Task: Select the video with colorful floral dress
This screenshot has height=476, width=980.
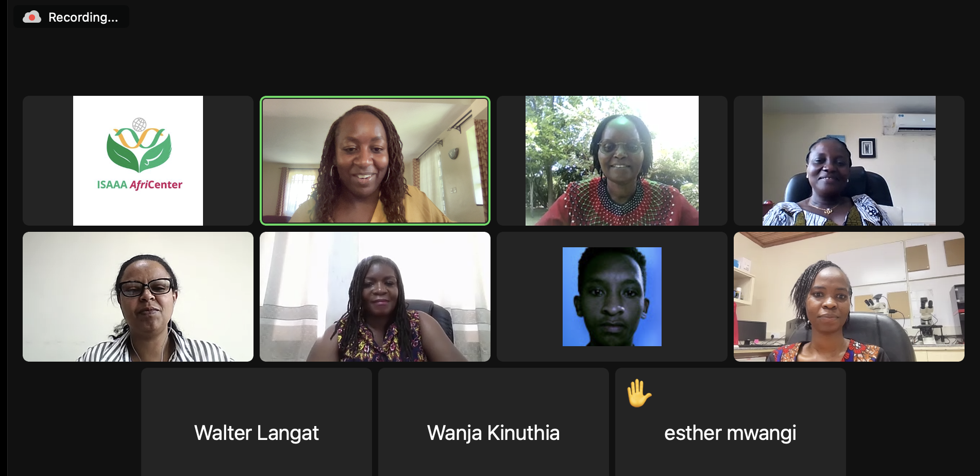Action: pos(375,297)
